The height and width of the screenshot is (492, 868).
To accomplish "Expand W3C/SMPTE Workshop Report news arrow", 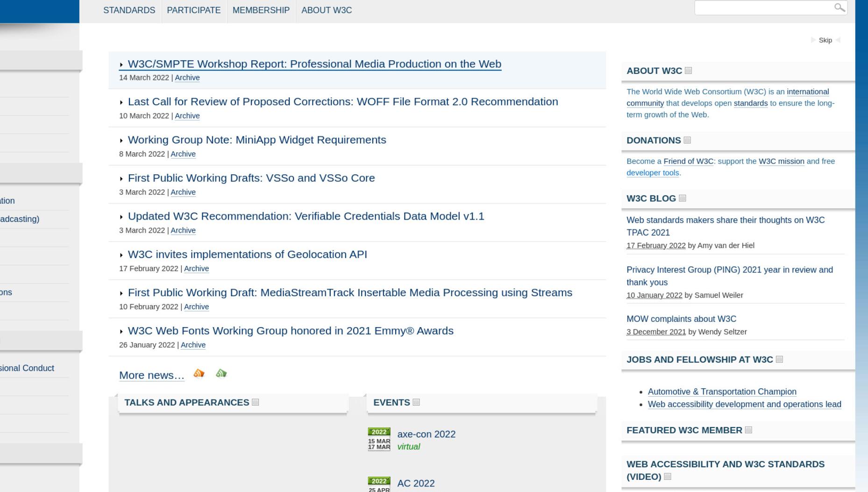I will pos(121,64).
